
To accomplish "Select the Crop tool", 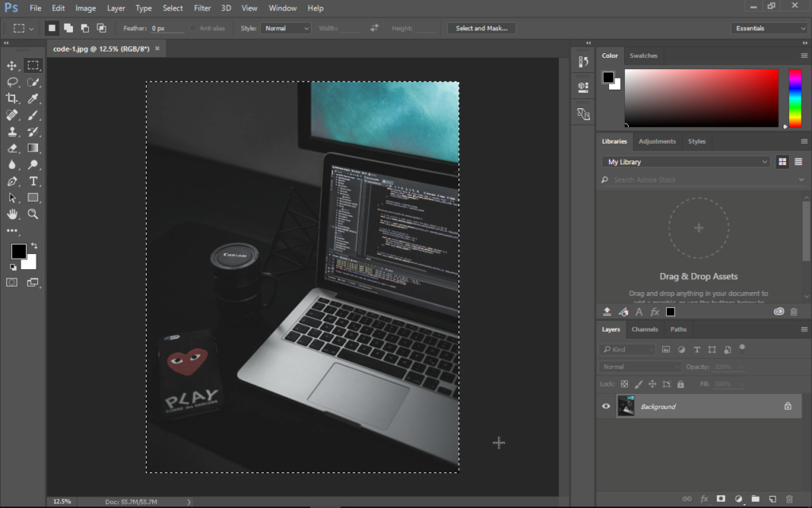I will [x=11, y=98].
